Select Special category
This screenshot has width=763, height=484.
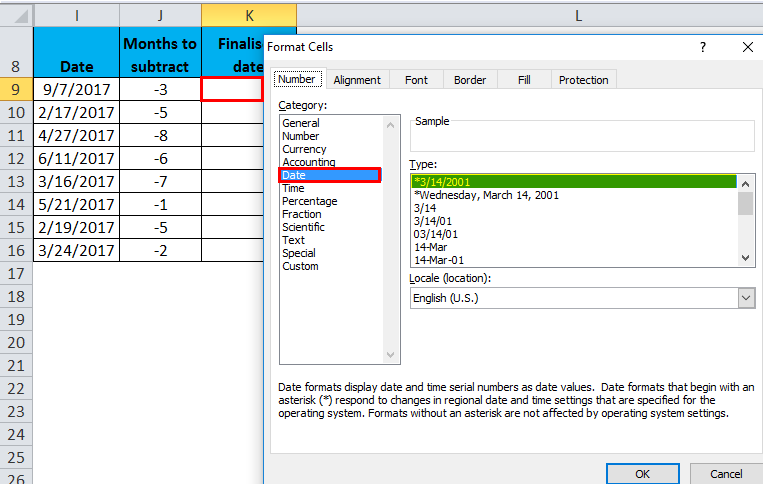point(299,253)
